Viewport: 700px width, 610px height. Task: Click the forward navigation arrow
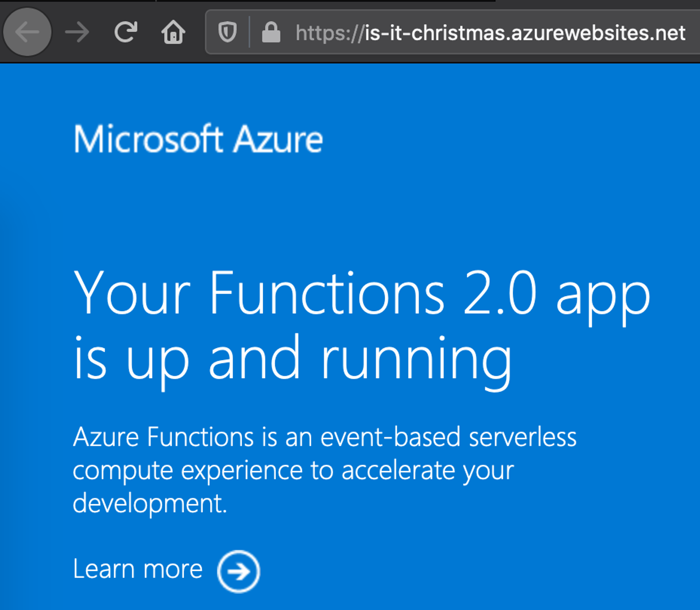pyautogui.click(x=77, y=32)
